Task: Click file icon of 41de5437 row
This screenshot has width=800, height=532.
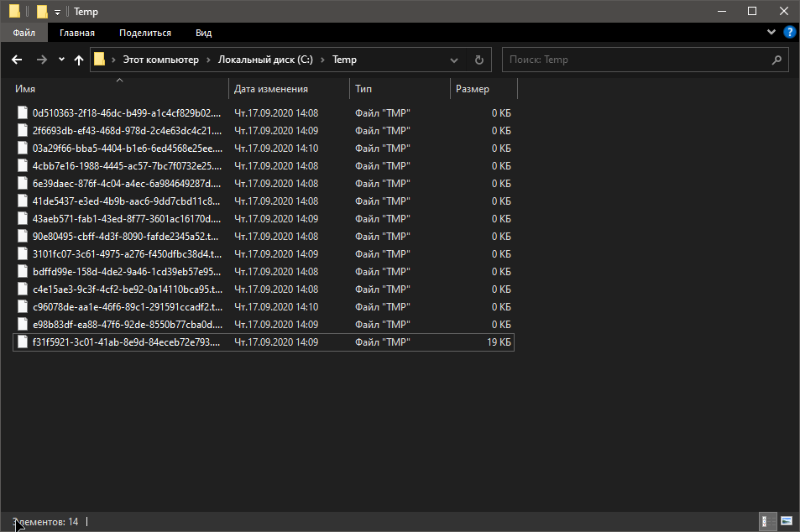Action: (23, 201)
